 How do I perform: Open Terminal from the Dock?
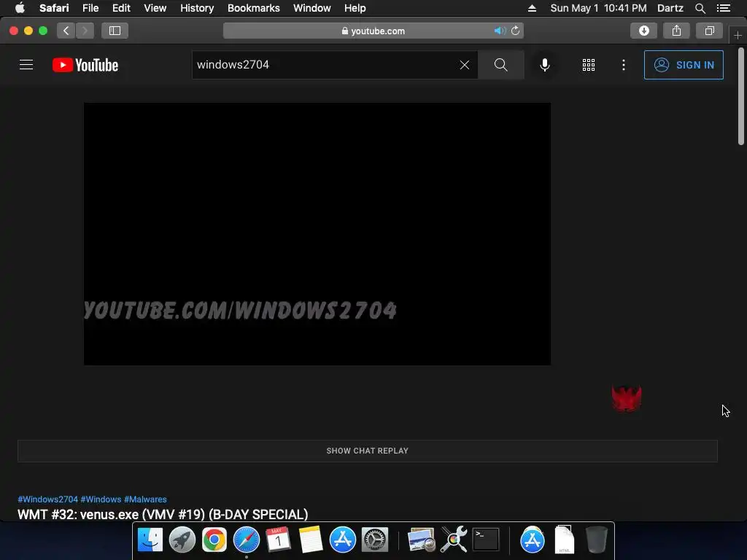pos(485,540)
